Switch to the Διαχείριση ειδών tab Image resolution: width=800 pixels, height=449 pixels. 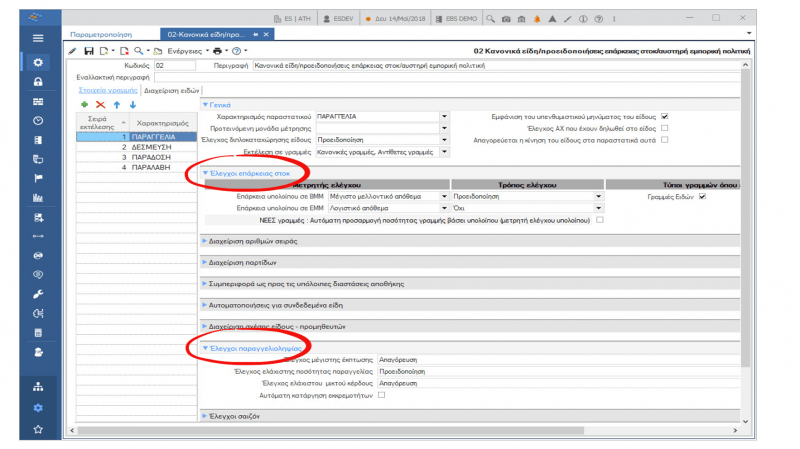click(x=171, y=90)
